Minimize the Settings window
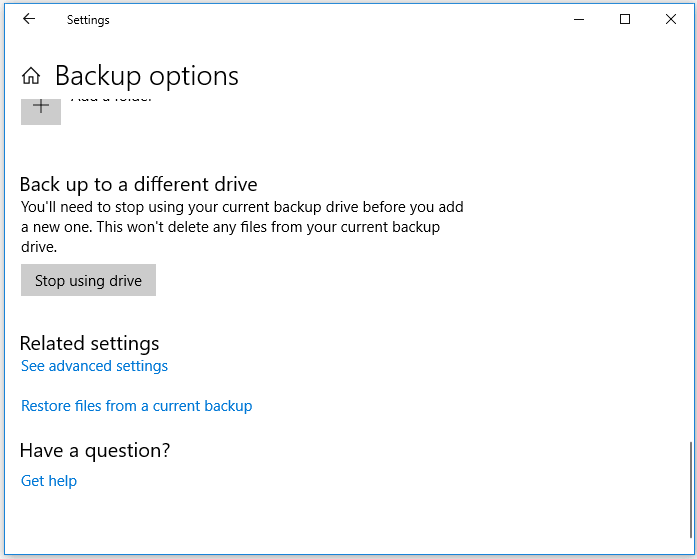The width and height of the screenshot is (697, 559). pyautogui.click(x=579, y=19)
